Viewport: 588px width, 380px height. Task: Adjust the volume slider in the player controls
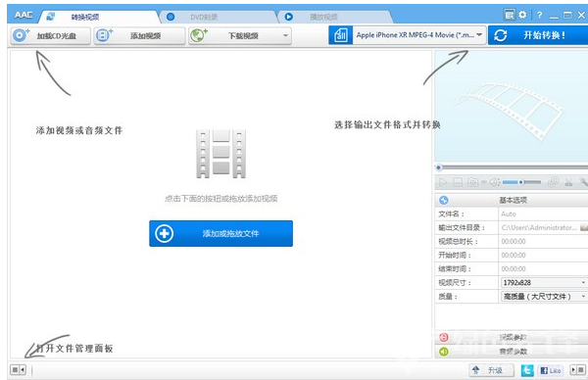[x=521, y=182]
